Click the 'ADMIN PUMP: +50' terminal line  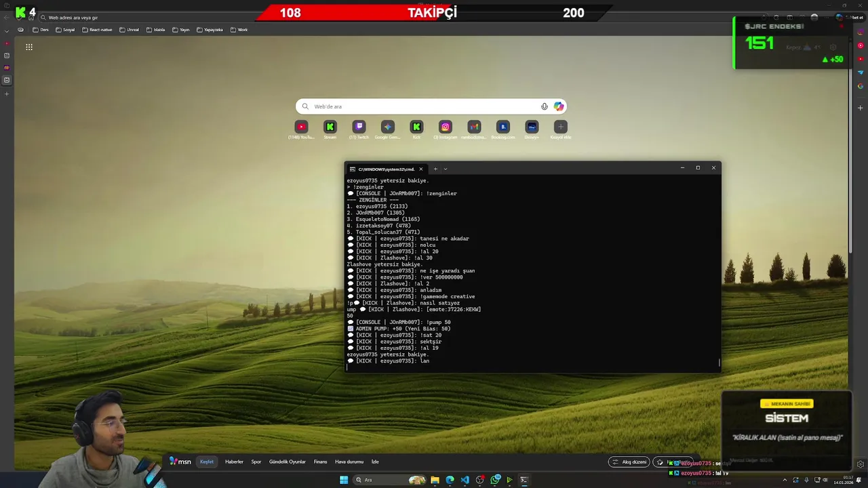point(399,329)
